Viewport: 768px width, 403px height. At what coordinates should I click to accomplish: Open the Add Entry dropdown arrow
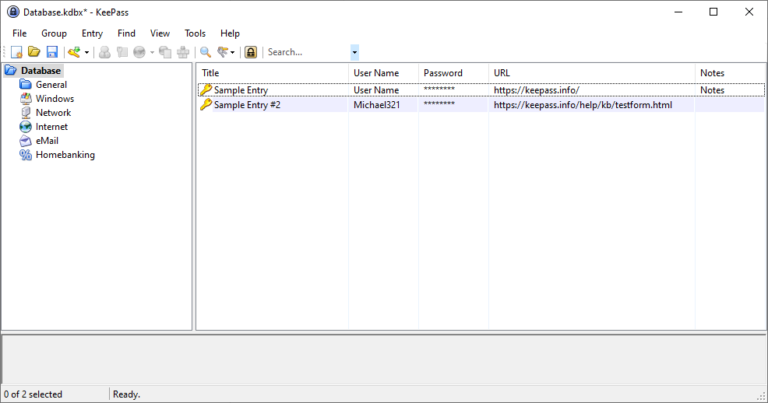pos(87,52)
